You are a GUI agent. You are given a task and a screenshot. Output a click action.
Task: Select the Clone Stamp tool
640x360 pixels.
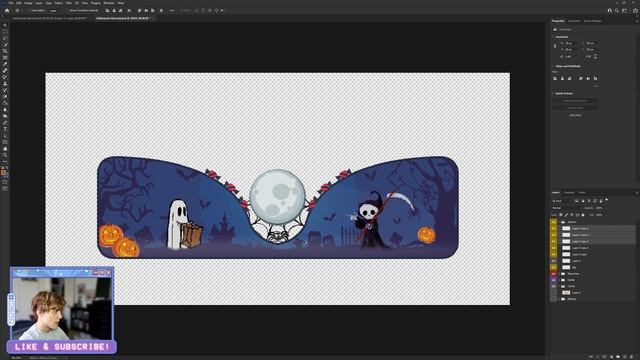(5, 84)
